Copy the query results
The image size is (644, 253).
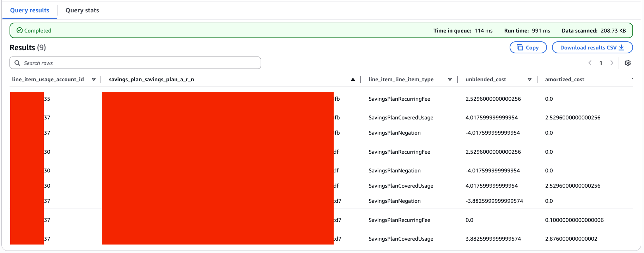click(x=528, y=47)
